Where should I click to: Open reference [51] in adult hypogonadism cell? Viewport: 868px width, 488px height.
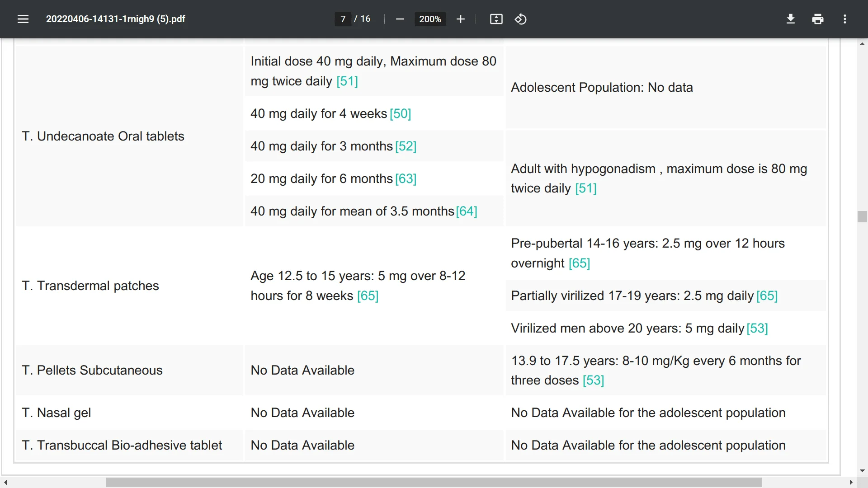pyautogui.click(x=586, y=188)
